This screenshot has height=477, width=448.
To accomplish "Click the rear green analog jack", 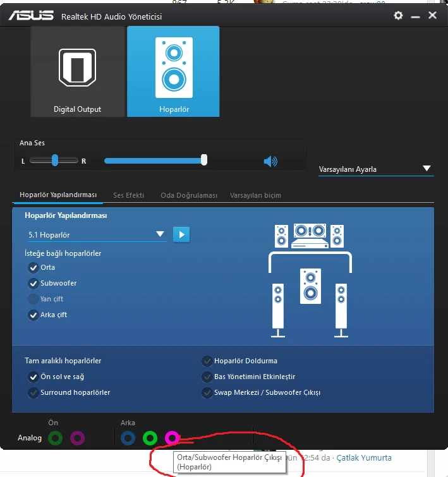I will click(x=150, y=438).
